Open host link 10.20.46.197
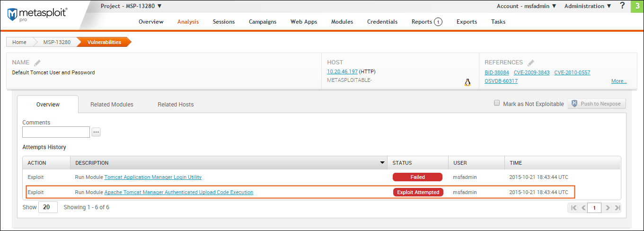 [x=342, y=72]
